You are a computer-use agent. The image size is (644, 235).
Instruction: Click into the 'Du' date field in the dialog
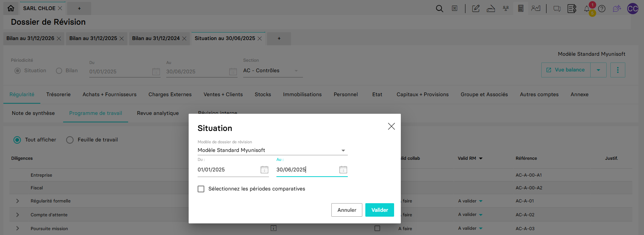coord(227,170)
